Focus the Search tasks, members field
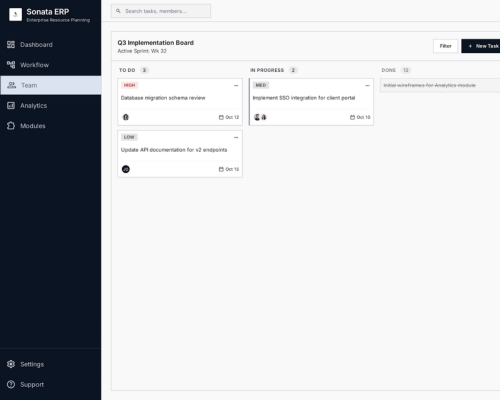500x400 pixels. point(161,11)
